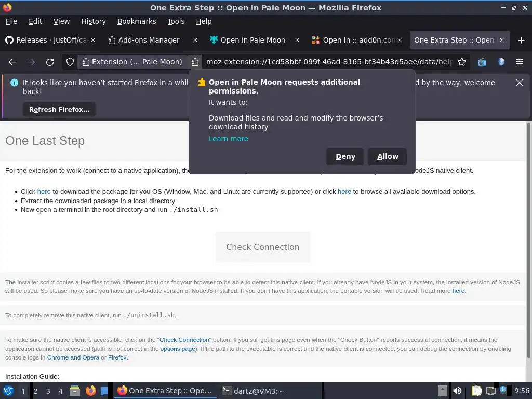Open the Edit menu
The width and height of the screenshot is (532, 399).
pos(35,21)
